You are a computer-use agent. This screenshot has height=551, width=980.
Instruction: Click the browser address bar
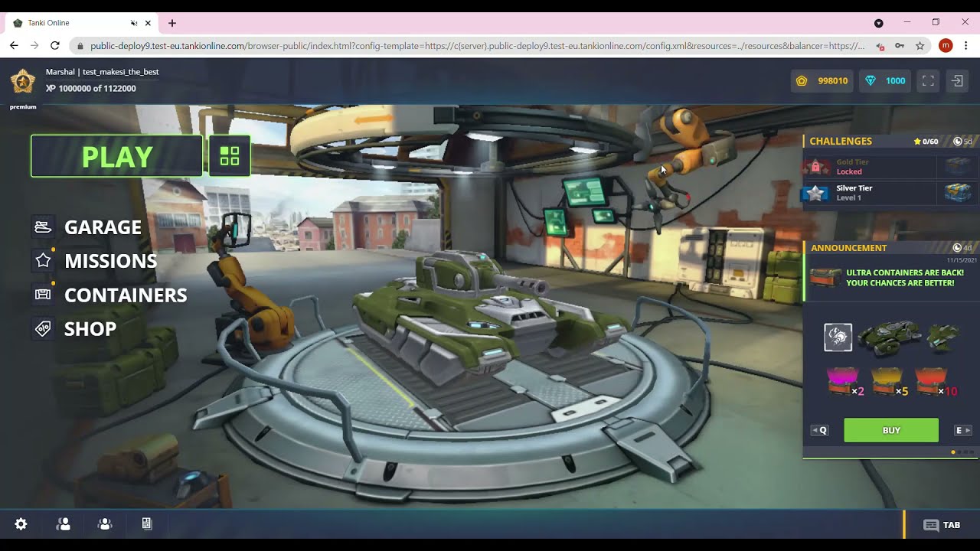477,46
